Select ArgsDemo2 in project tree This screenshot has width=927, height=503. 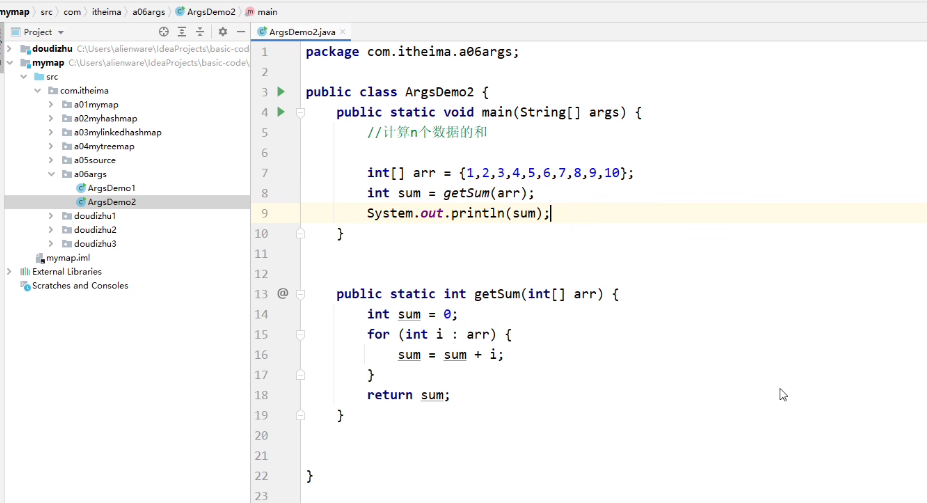(x=112, y=202)
